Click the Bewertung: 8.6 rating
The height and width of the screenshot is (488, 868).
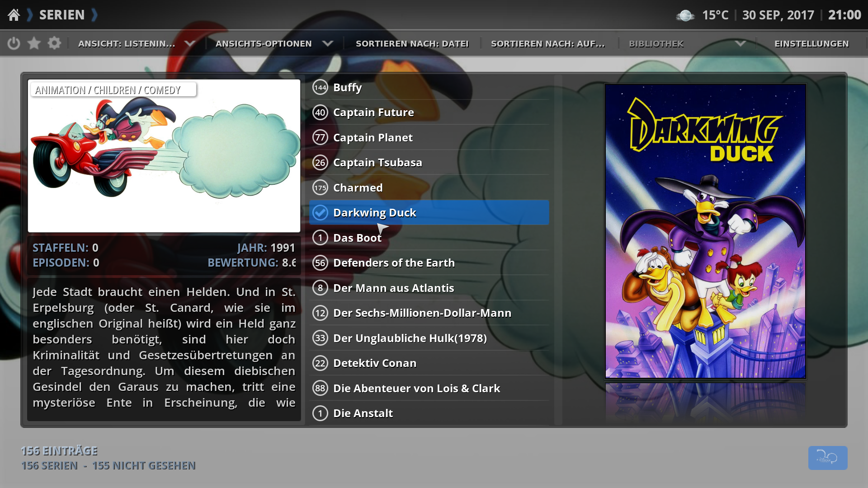click(251, 263)
